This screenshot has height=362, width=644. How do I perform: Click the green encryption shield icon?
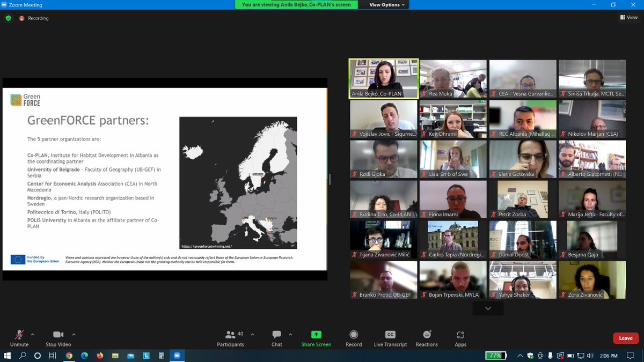tap(8, 18)
